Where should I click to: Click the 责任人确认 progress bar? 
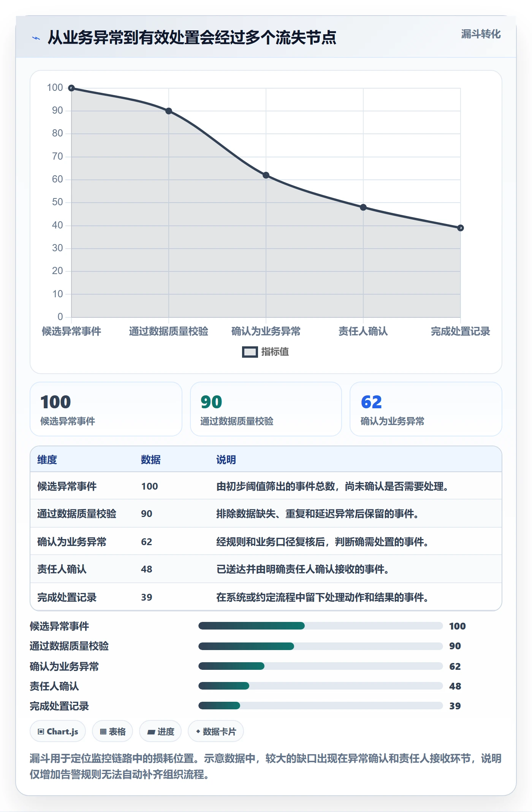point(321,686)
